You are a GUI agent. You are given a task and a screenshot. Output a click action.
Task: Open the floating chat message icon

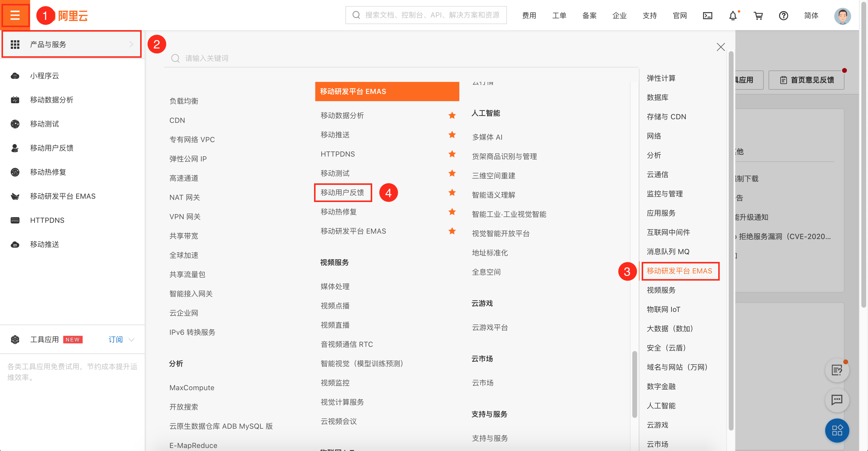(837, 400)
